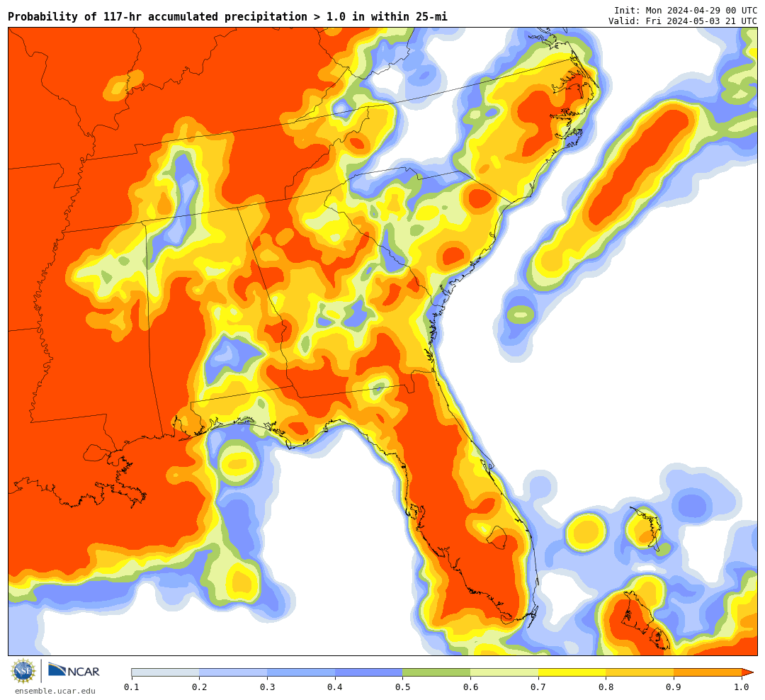Select the map title about 117-hr precipitation probability

pyautogui.click(x=227, y=17)
